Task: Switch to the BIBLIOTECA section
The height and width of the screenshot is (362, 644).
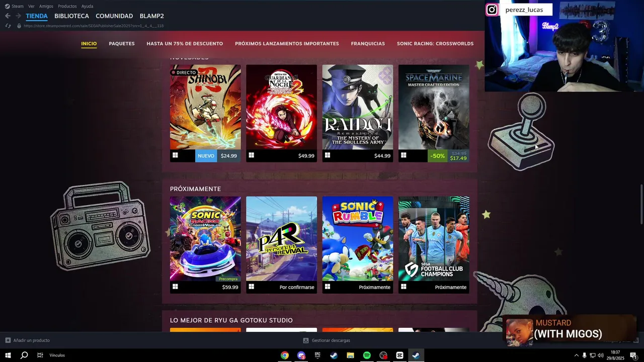Action: (x=71, y=16)
